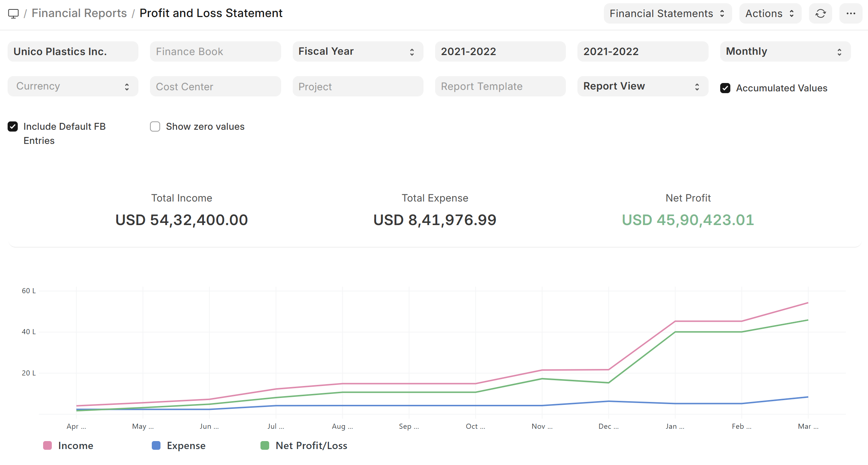Viewport: 868px width, 465px height.
Task: Click the Currency selector arrows icon
Action: pyautogui.click(x=127, y=87)
